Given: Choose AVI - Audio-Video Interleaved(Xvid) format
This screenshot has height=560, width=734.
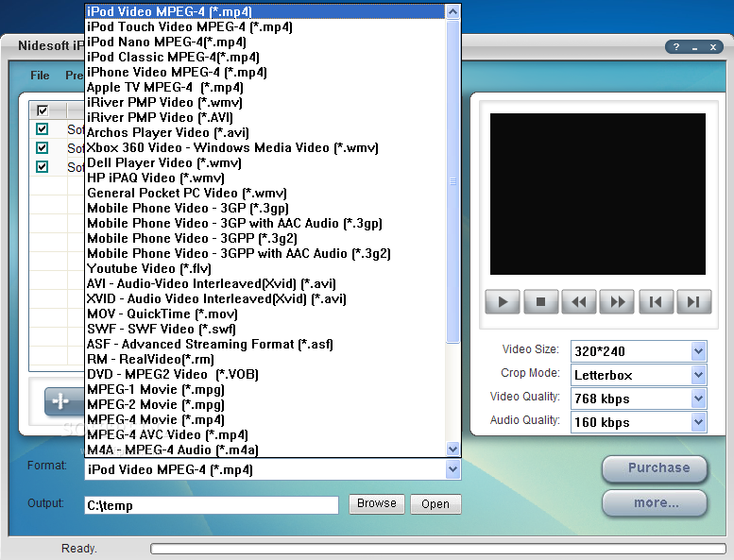Looking at the screenshot, I should click(265, 283).
